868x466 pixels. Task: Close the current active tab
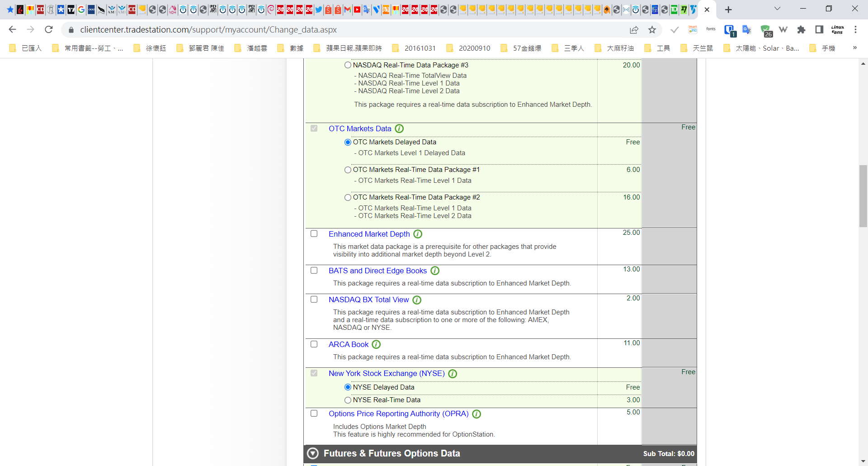707,10
